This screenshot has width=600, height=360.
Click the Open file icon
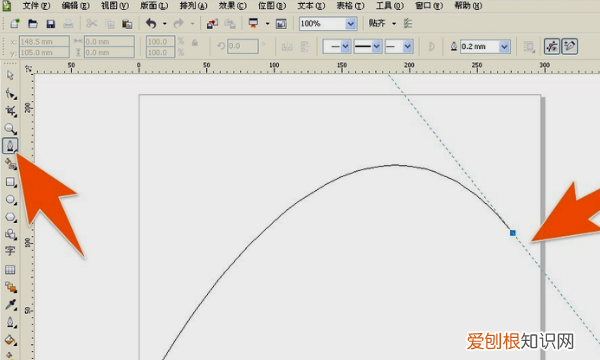pos(33,24)
